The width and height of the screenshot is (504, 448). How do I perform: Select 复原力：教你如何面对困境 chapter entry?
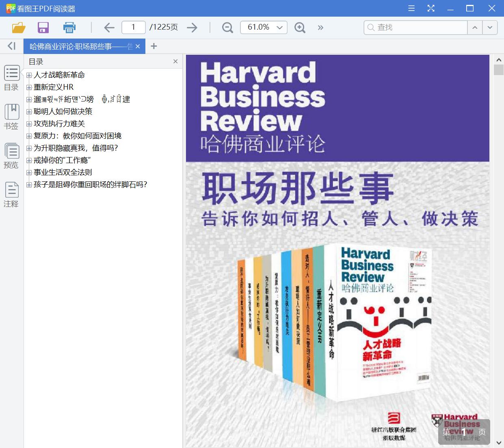(x=78, y=136)
